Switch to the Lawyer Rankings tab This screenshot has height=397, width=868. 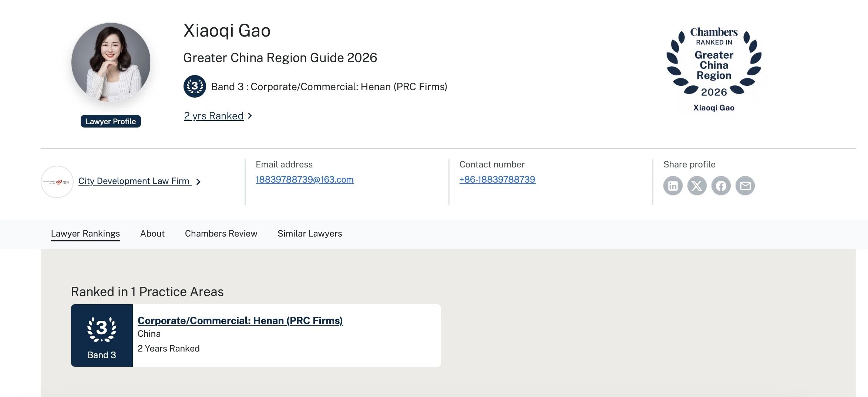coord(85,234)
